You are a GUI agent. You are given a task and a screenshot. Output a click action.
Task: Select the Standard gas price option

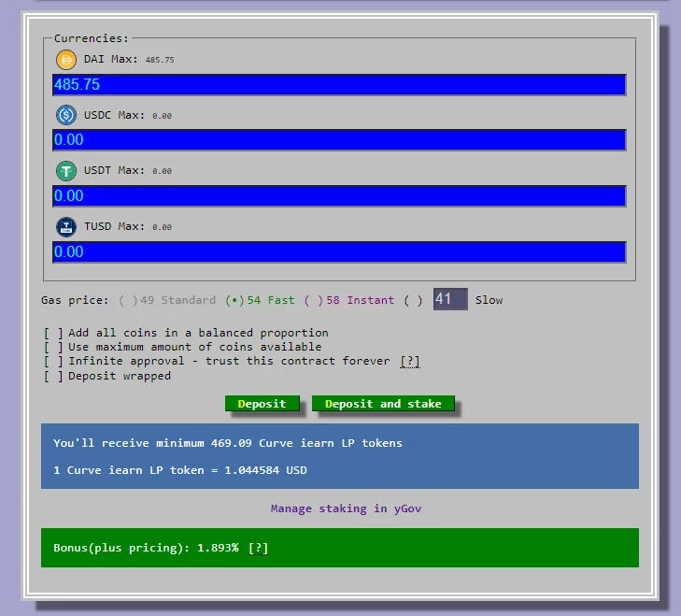[129, 301]
